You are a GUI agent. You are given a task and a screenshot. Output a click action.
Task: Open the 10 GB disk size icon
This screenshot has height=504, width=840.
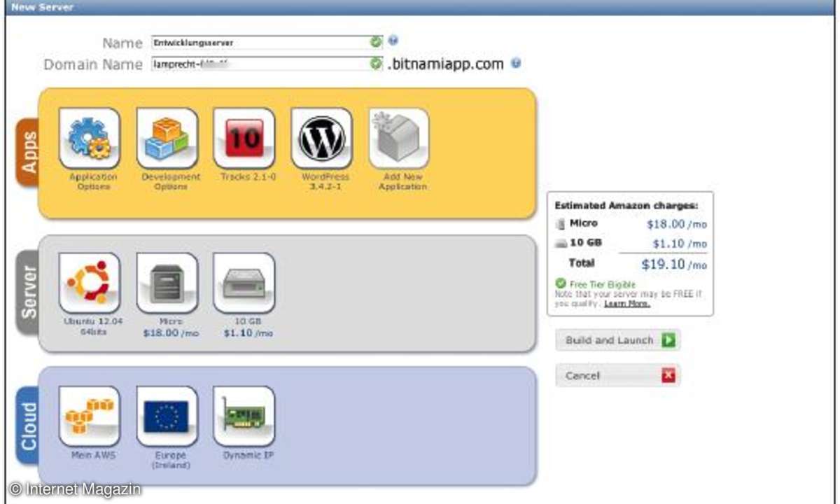click(244, 283)
